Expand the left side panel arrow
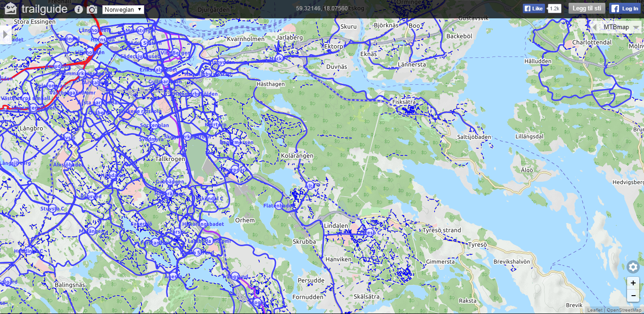Screen dimensions: 644x314 (6, 34)
